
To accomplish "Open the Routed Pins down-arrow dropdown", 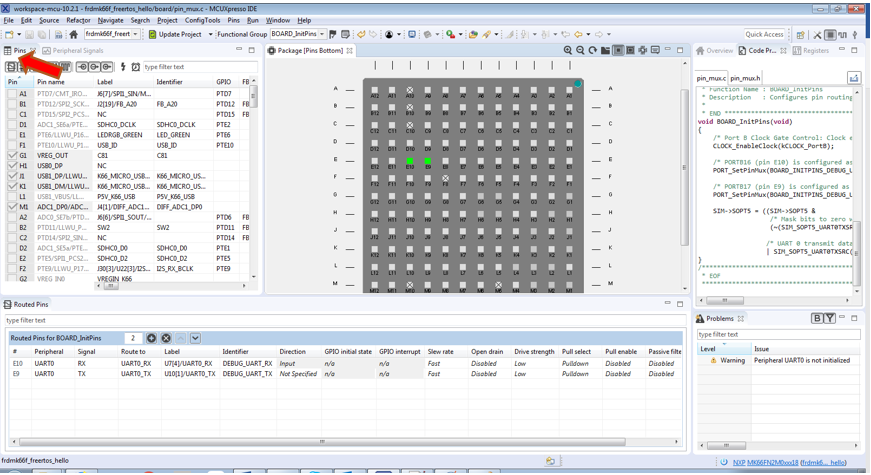I will (x=195, y=338).
